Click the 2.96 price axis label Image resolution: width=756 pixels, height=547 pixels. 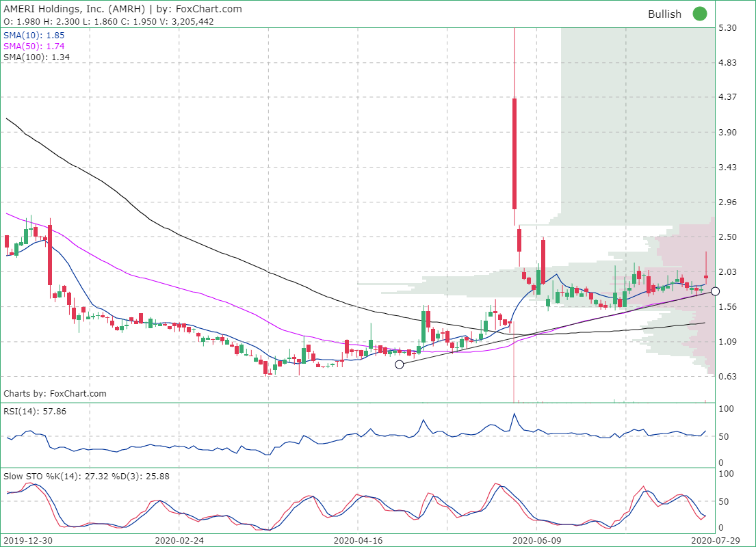point(727,202)
